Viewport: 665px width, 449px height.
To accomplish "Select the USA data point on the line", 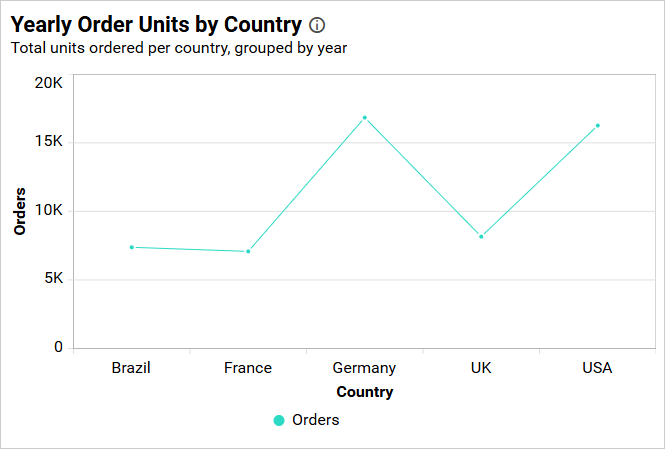I will pyautogui.click(x=598, y=126).
